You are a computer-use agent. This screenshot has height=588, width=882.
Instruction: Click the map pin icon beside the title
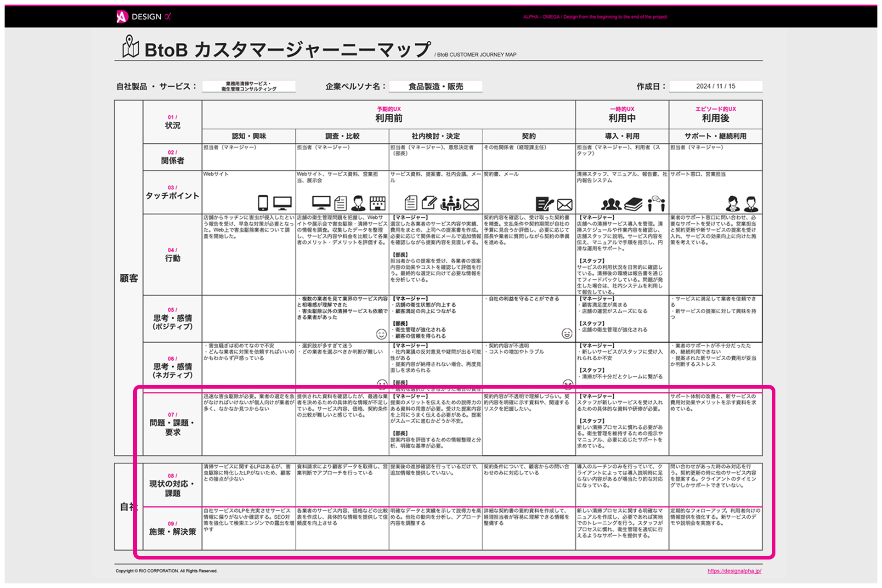130,46
